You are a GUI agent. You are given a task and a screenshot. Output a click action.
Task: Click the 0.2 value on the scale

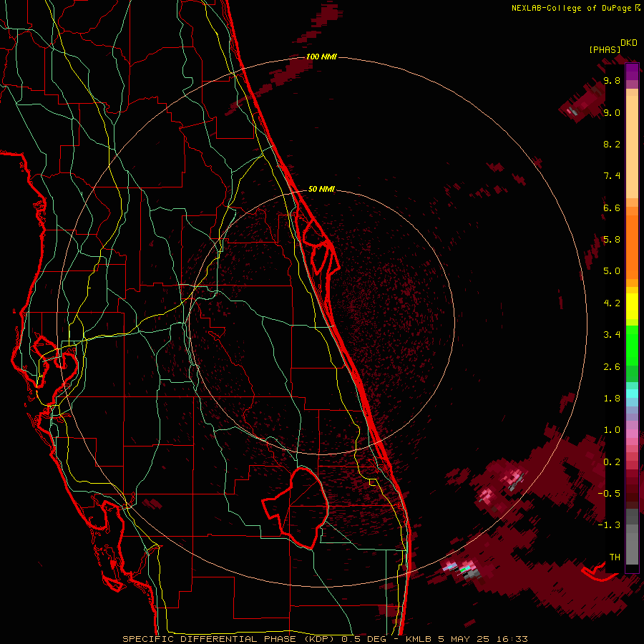pyautogui.click(x=612, y=462)
